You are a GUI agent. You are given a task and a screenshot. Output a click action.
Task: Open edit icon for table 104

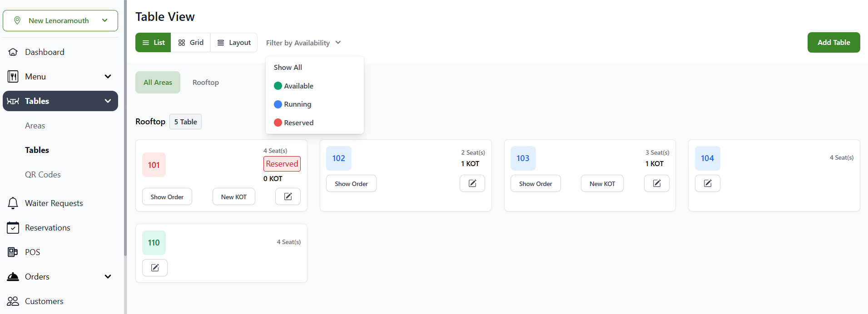click(707, 183)
